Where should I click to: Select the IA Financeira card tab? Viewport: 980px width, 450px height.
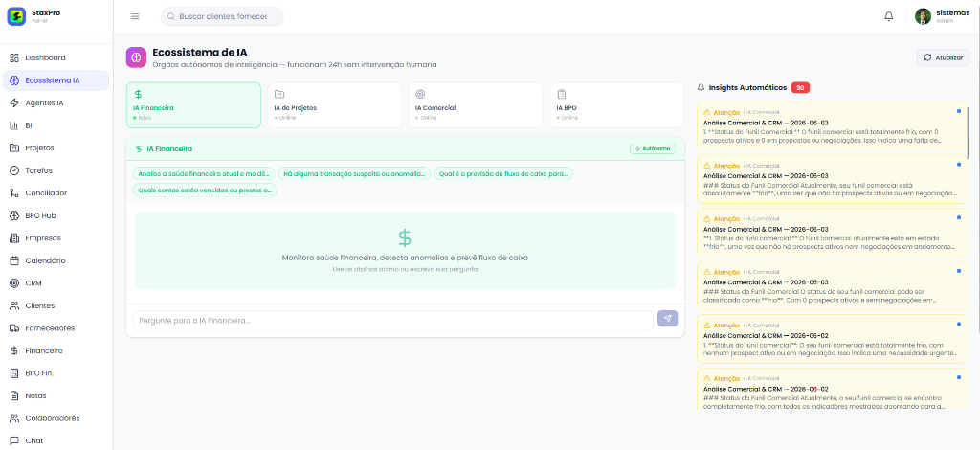coord(193,105)
